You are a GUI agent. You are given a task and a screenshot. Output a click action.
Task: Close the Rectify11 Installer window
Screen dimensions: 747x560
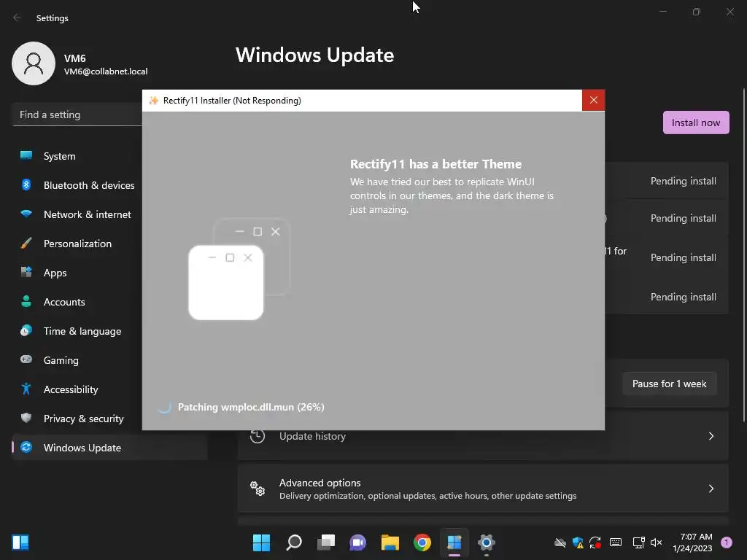point(594,100)
